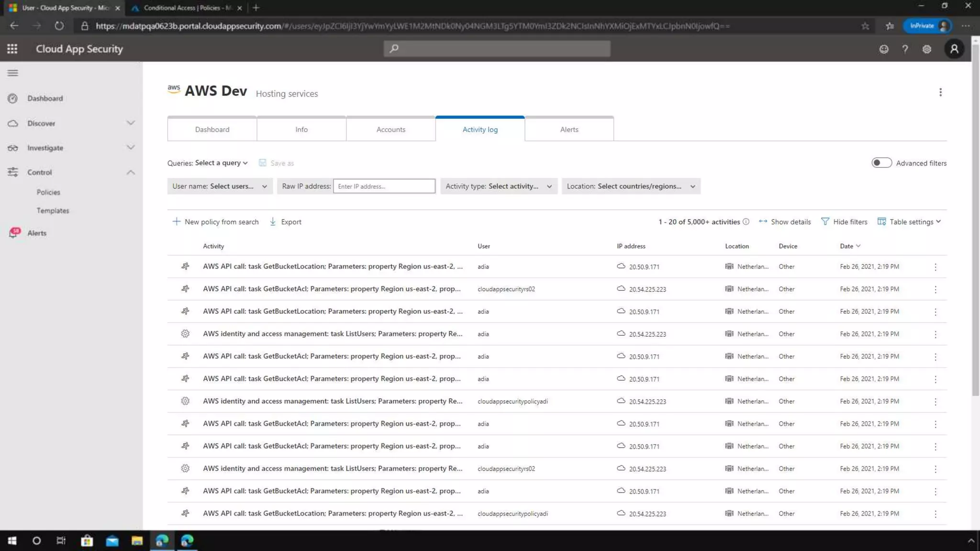Click InPrivate profile button
The height and width of the screenshot is (551, 980).
coord(927,26)
